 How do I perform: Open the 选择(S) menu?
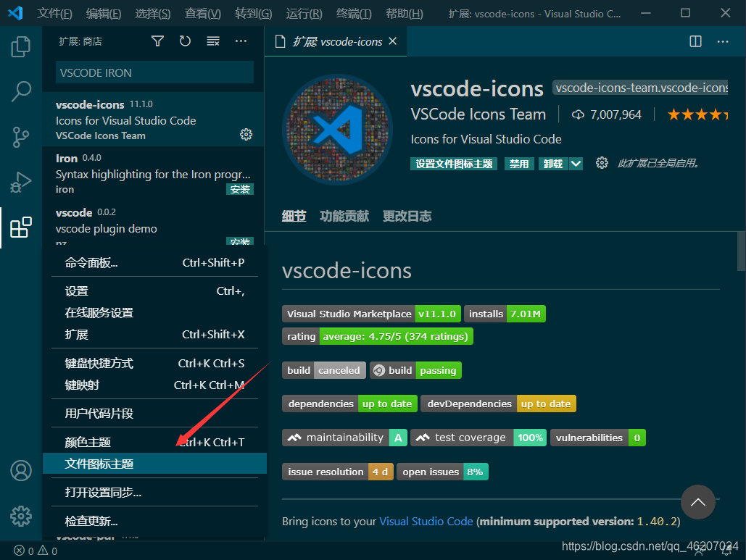point(153,13)
